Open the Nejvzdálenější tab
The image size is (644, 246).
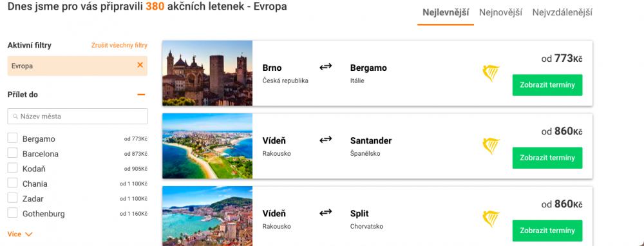point(562,12)
